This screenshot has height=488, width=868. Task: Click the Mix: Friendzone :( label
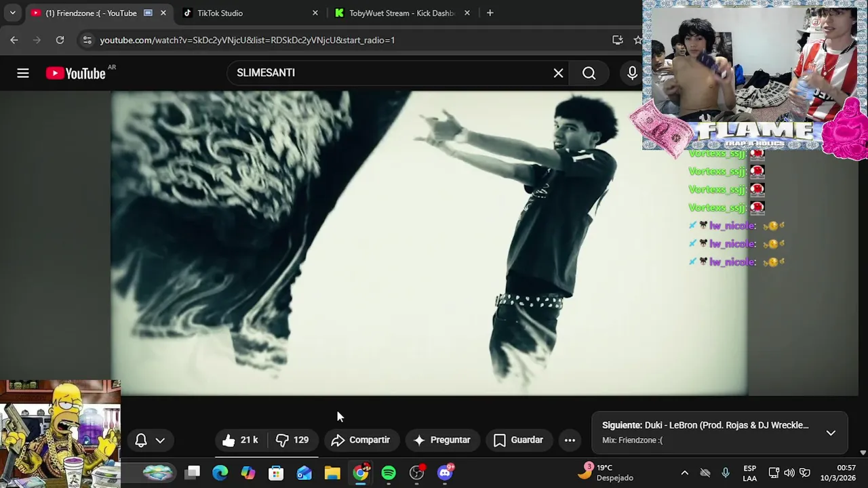[633, 441]
